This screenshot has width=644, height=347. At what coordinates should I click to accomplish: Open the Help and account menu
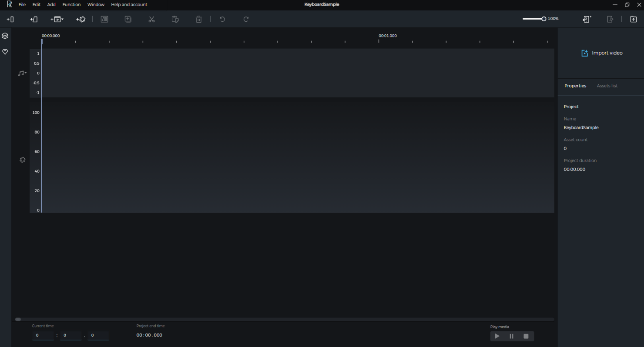coord(129,4)
